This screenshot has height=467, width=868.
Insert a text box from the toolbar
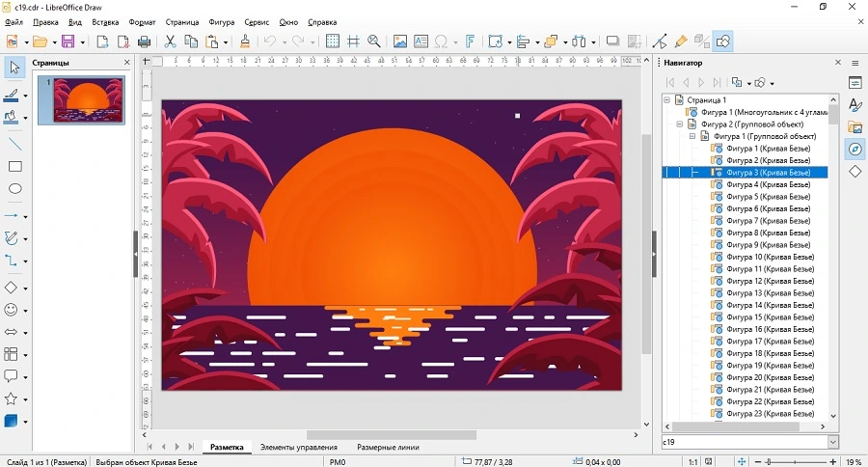click(x=420, y=41)
